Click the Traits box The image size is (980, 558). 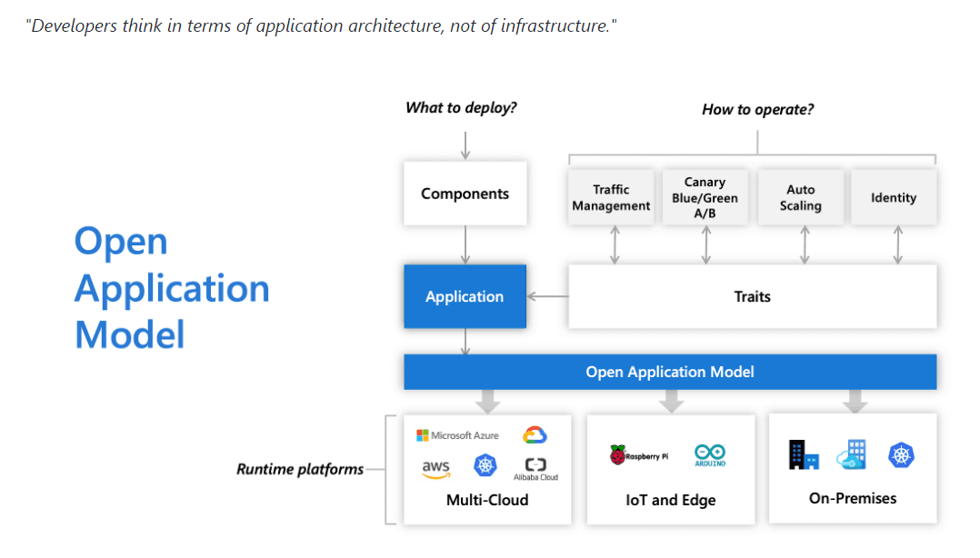pyautogui.click(x=752, y=296)
